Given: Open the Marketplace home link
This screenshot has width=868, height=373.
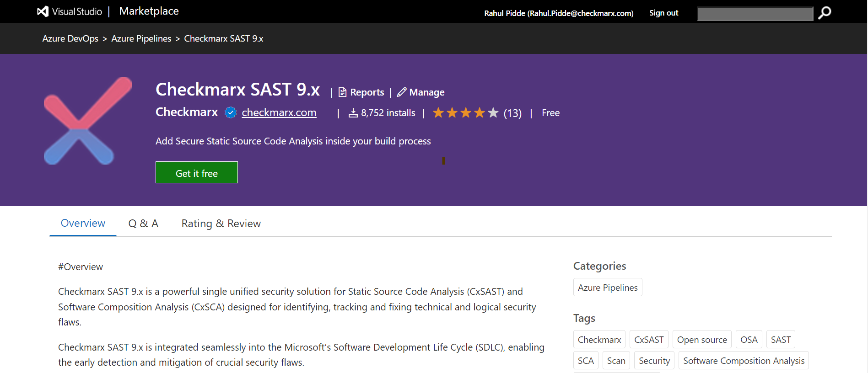Looking at the screenshot, I should [149, 11].
